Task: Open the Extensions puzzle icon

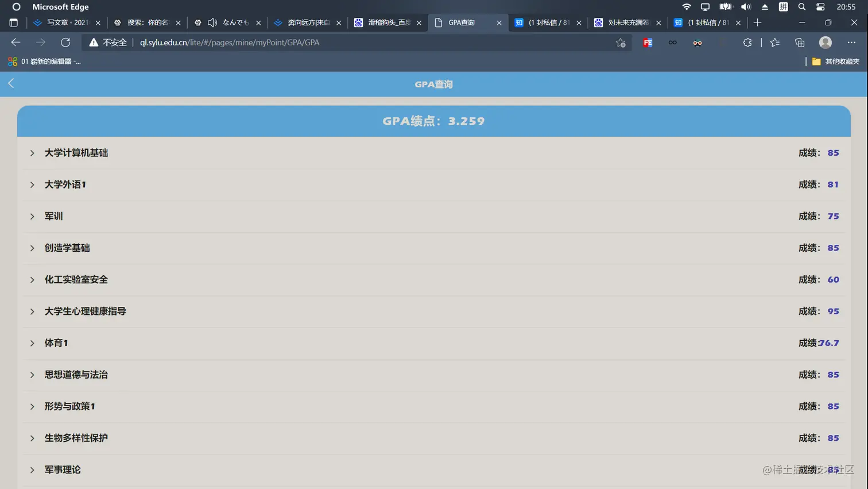Action: point(747,43)
